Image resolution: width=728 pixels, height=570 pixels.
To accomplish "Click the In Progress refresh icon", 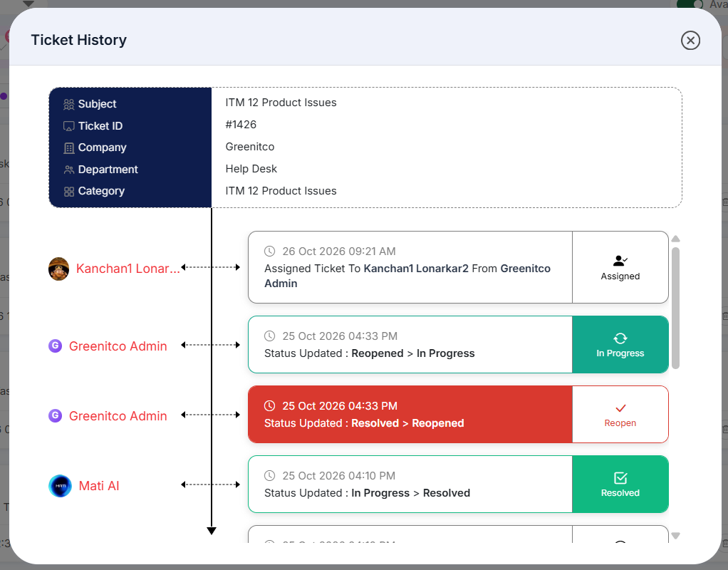I will [x=620, y=338].
